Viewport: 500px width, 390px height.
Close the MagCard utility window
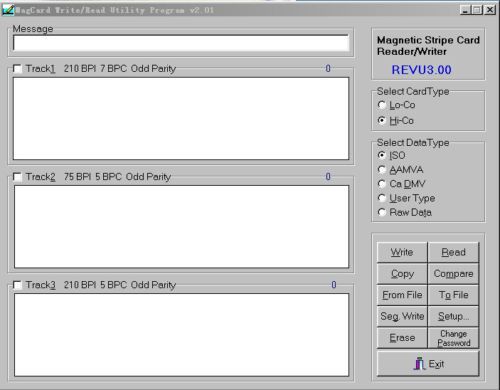pyautogui.click(x=490, y=10)
